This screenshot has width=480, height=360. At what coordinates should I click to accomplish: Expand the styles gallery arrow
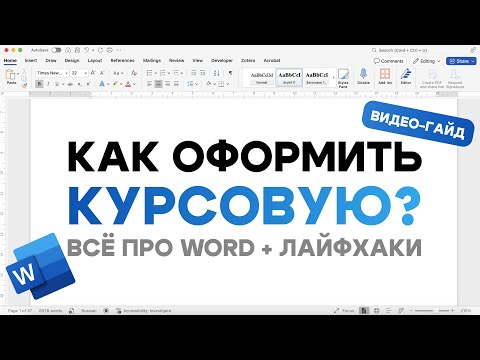(334, 78)
